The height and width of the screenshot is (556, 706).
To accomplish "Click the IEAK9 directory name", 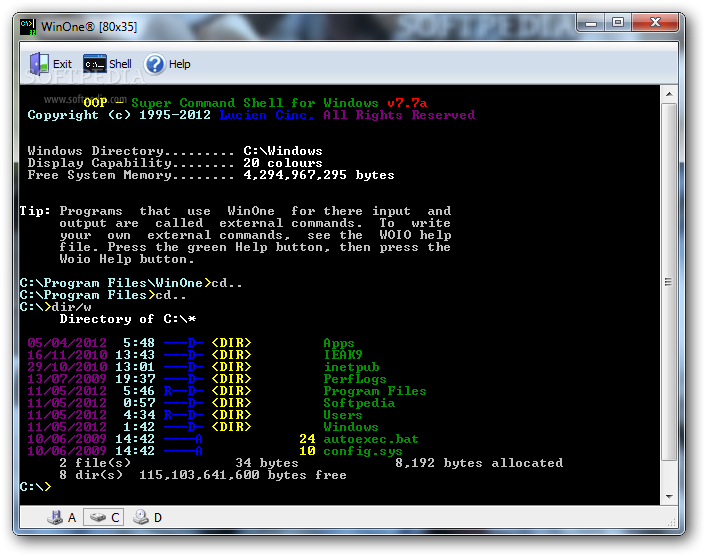I will point(343,355).
